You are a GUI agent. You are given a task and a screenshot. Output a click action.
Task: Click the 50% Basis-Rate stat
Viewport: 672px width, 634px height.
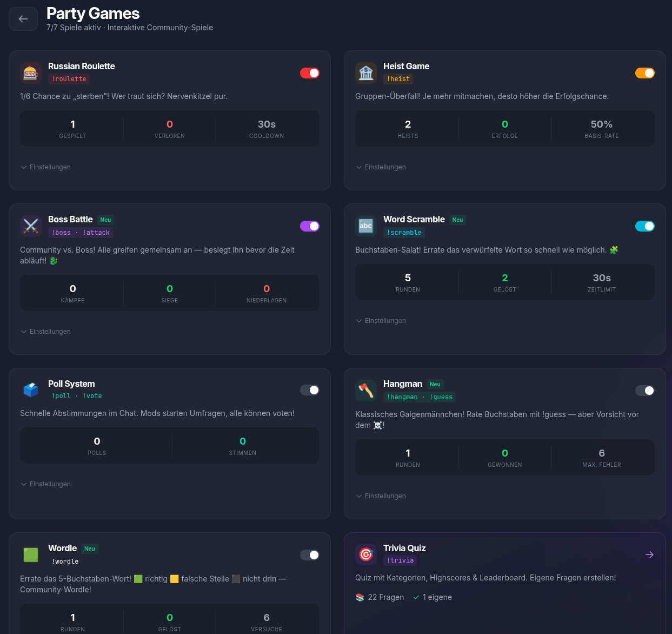tap(602, 128)
